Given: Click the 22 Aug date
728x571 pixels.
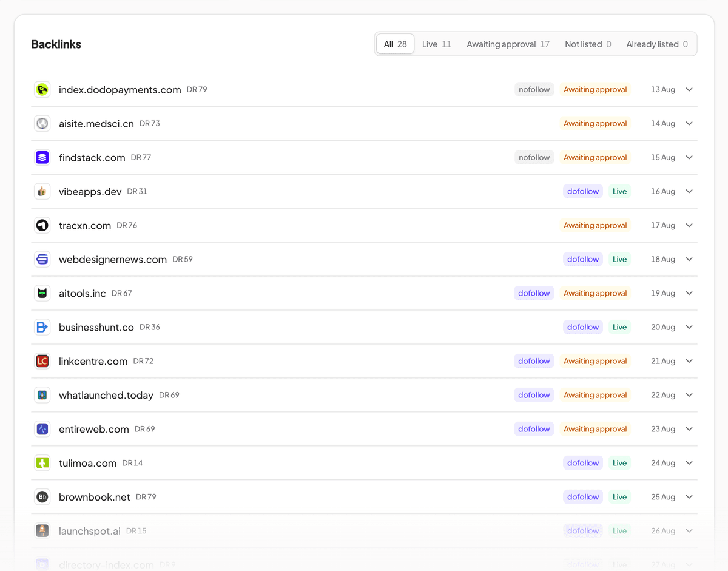Looking at the screenshot, I should point(663,396).
